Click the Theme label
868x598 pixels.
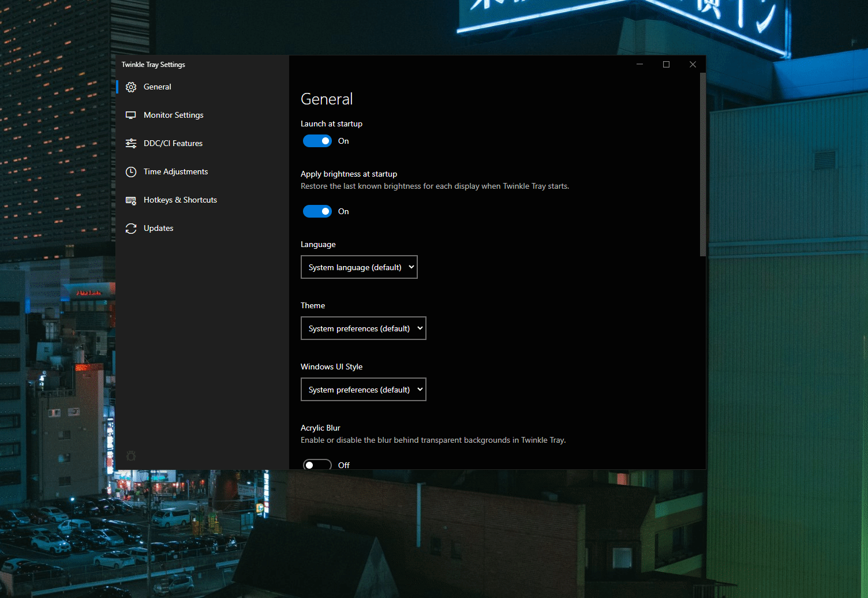coord(313,305)
